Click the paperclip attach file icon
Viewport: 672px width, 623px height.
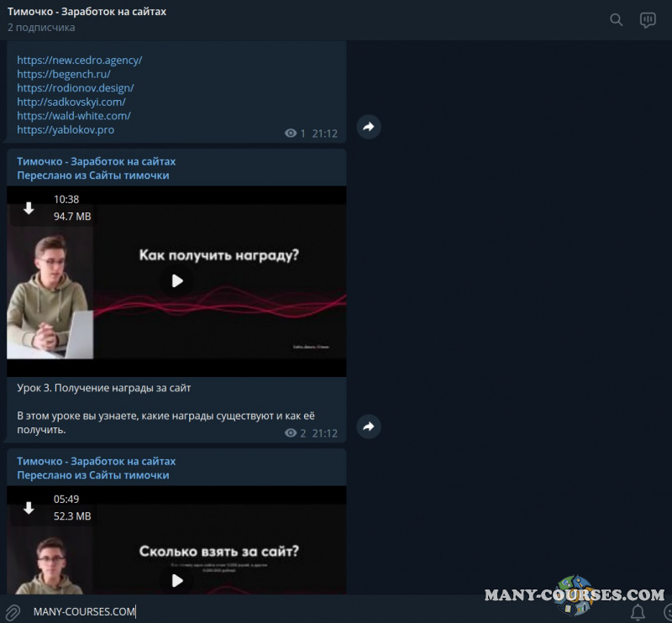pyautogui.click(x=13, y=611)
